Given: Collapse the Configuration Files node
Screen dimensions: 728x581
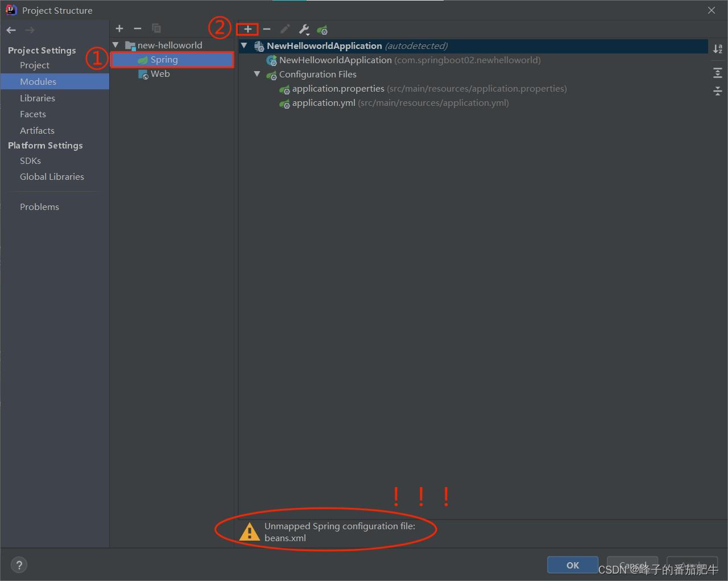Looking at the screenshot, I should click(x=257, y=74).
